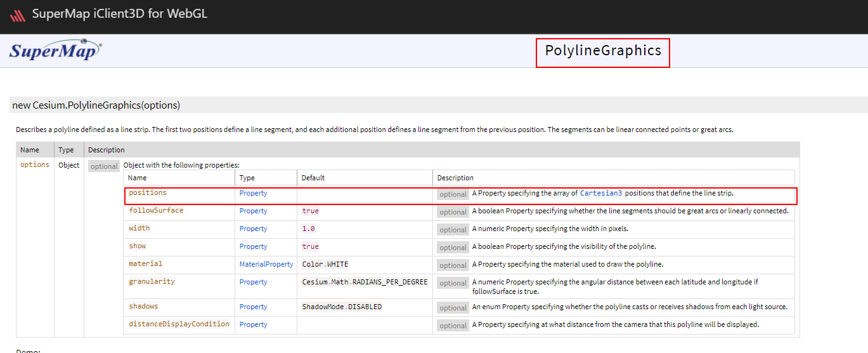The width and height of the screenshot is (868, 353).
Task: Select the new Cesium.PolylineGraphics(options) constructor heading
Action: pyautogui.click(x=96, y=105)
